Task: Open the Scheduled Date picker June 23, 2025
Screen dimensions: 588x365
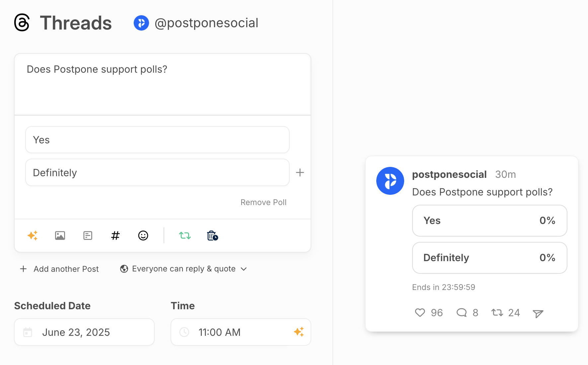Action: coord(84,332)
